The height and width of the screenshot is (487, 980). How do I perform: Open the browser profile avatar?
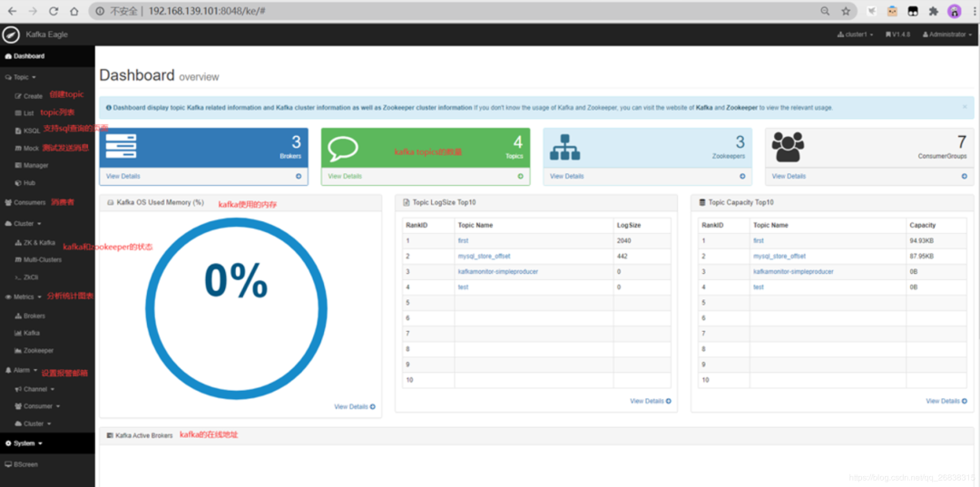[x=954, y=11]
